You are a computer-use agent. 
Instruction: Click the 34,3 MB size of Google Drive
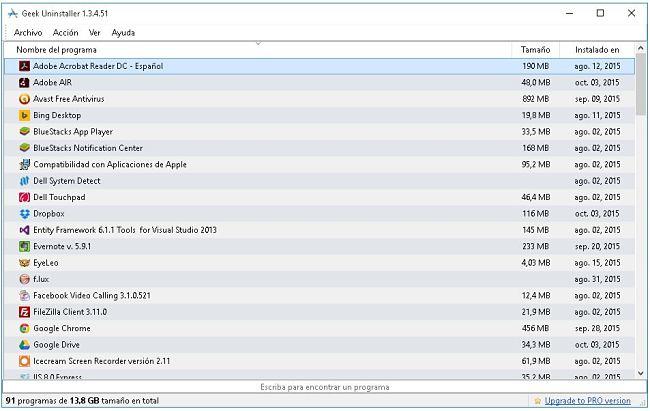[x=536, y=345]
